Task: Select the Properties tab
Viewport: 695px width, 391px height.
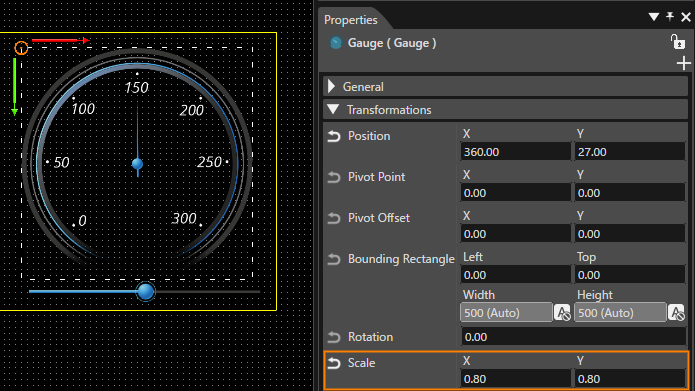Action: [351, 20]
